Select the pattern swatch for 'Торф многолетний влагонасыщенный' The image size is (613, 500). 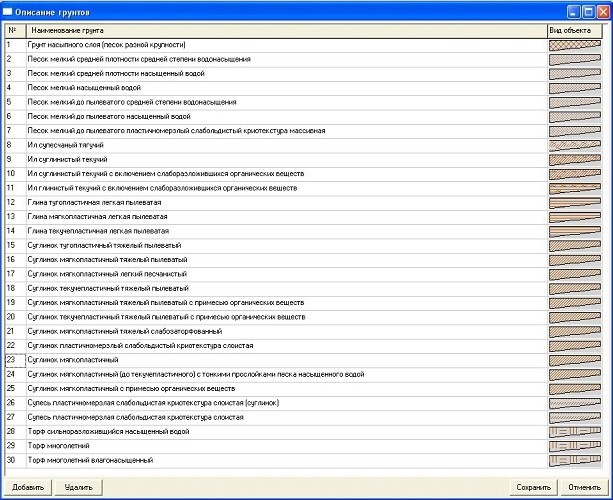[572, 460]
